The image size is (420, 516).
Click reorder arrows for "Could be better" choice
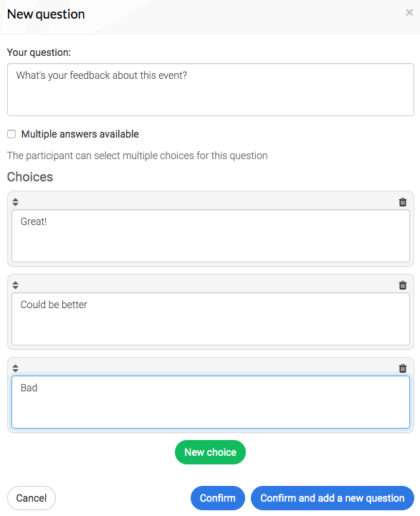[x=16, y=285]
